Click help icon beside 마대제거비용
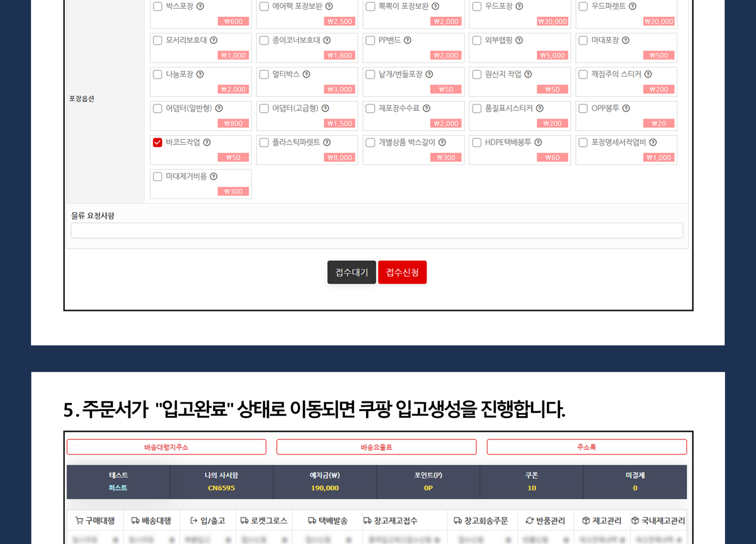 pos(214,177)
